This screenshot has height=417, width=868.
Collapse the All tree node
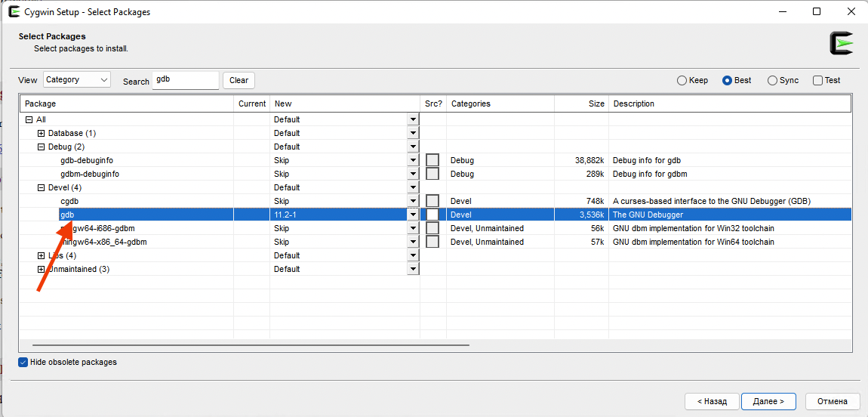tap(29, 119)
